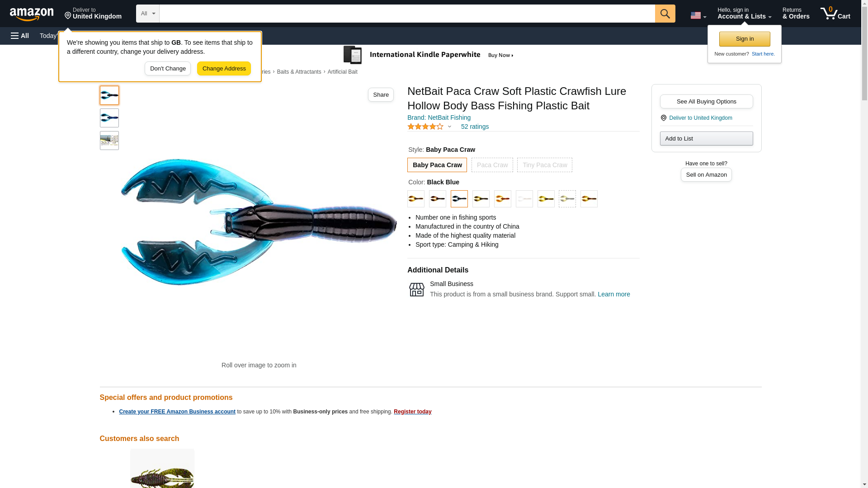Click the search magnifier button
Screen dimensions: 868x488
pyautogui.click(x=665, y=14)
